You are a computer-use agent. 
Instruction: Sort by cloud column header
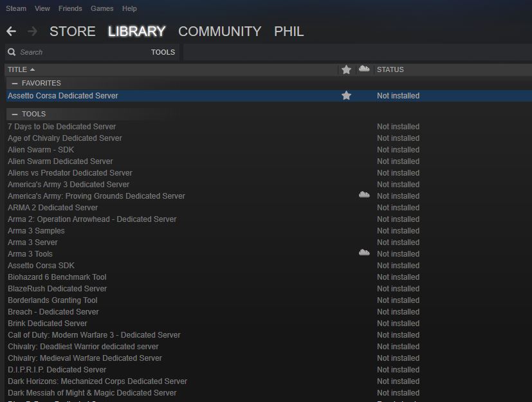[x=364, y=69]
